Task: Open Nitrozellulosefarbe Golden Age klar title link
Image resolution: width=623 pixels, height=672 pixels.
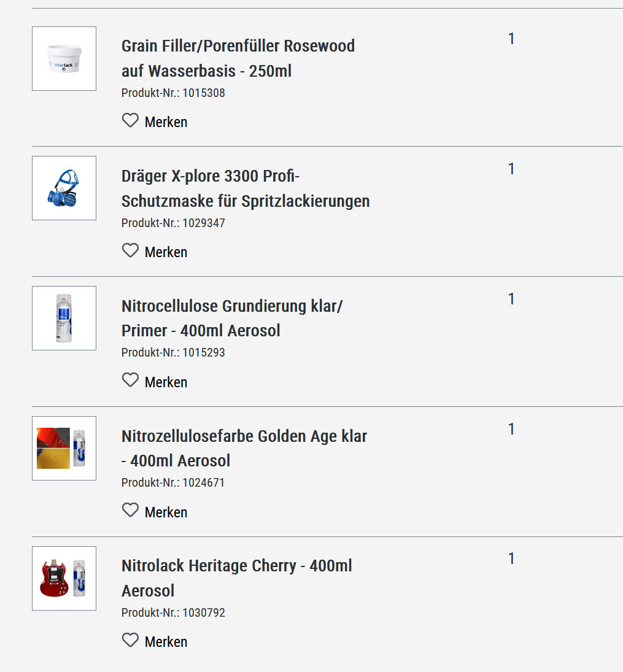Action: click(244, 448)
